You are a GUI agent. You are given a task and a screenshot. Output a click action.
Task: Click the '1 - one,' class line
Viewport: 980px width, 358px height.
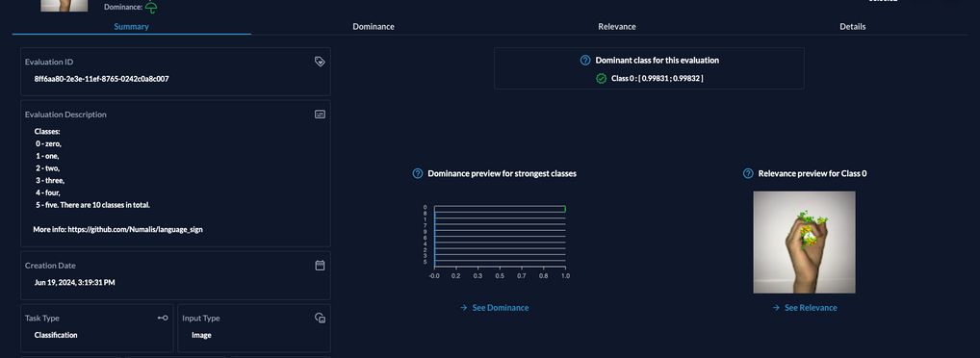(47, 156)
